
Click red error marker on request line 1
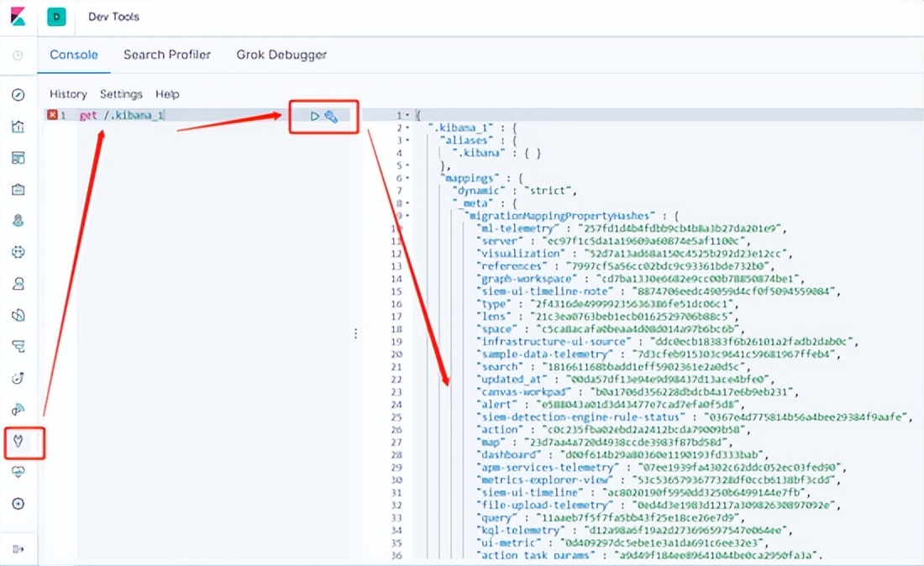coord(52,115)
